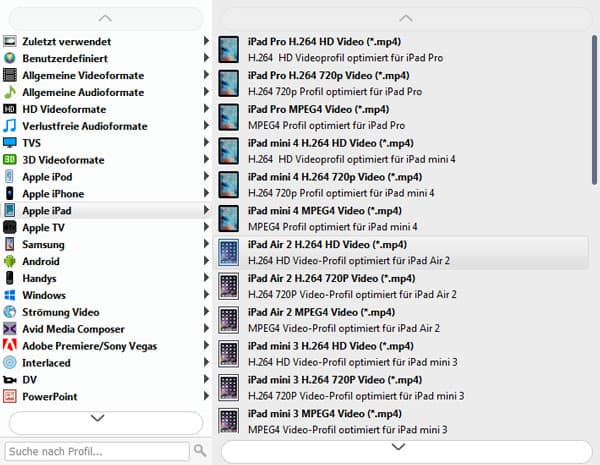Click the Avid Media Composer icon

click(x=10, y=329)
